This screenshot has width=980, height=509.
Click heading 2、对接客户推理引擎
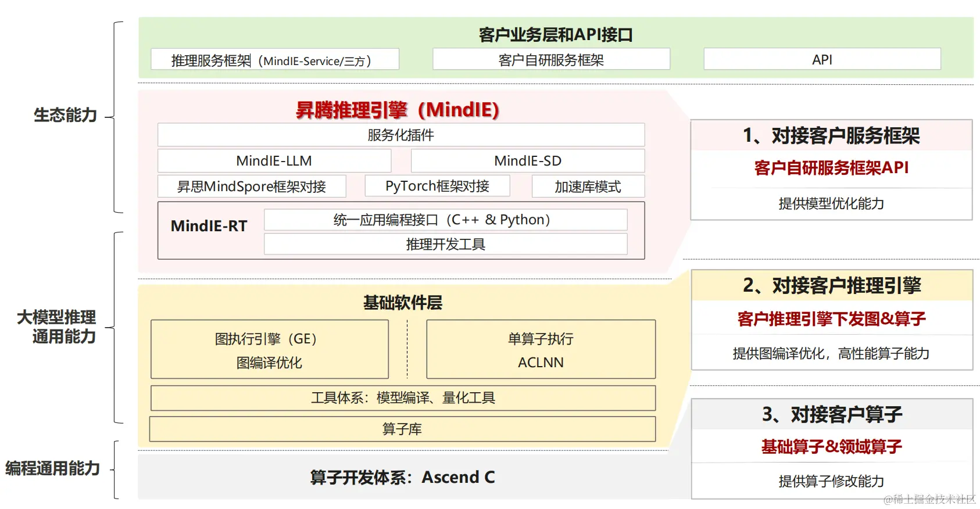832,285
